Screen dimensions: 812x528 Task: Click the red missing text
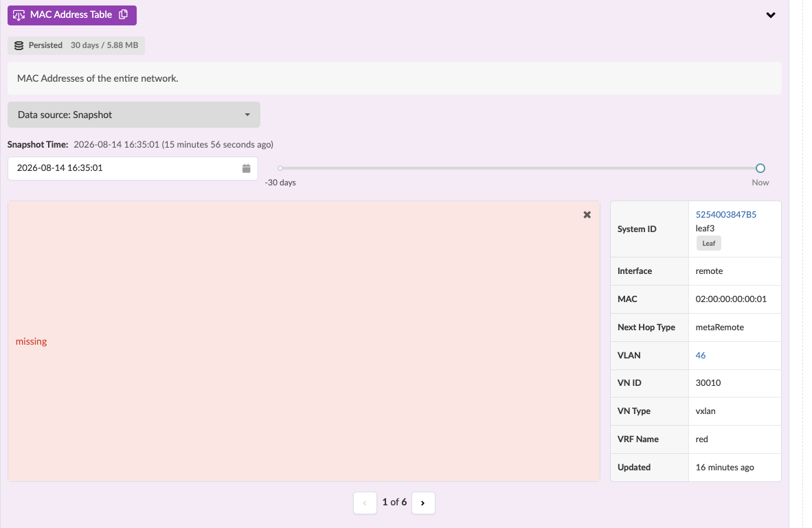tap(31, 342)
